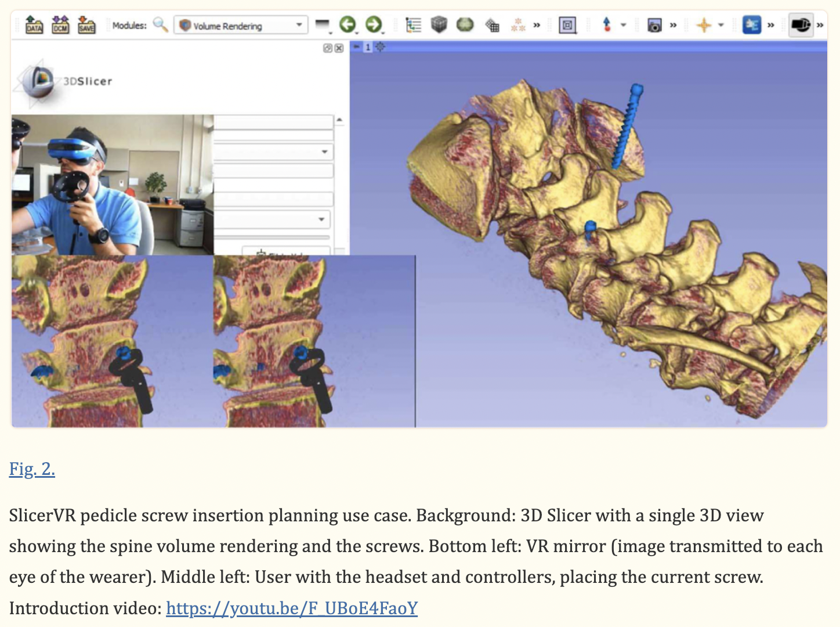Go to previous module with green back arrow

point(347,24)
